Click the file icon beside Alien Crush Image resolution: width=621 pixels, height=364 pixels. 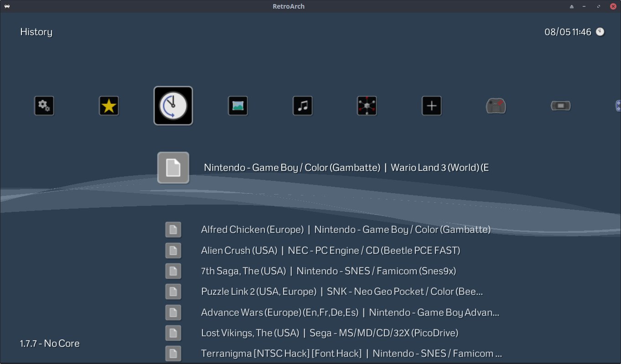tap(173, 251)
